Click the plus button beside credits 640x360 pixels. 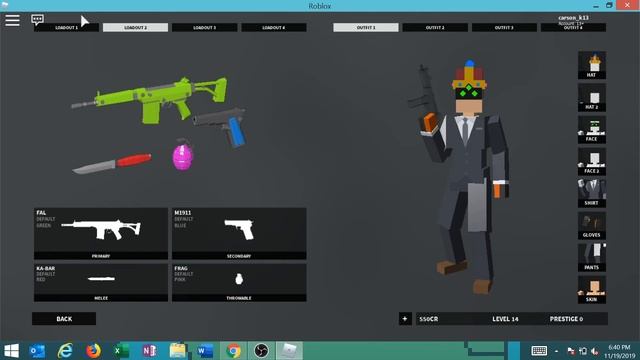405,319
